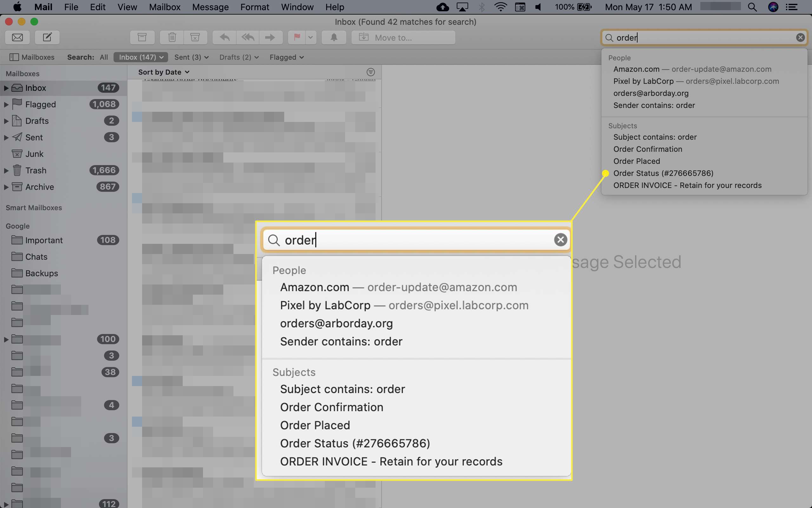Select the Flagged mailbox
812x508 pixels.
coord(63,104)
